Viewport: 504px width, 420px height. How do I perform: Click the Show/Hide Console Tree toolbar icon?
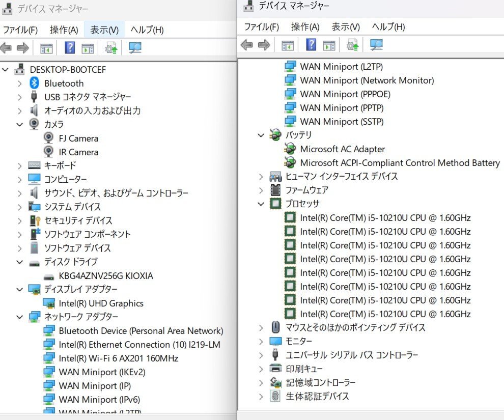pos(46,48)
